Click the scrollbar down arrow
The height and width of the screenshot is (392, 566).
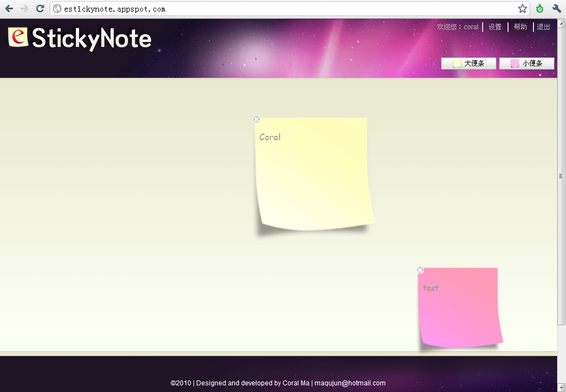[562, 389]
